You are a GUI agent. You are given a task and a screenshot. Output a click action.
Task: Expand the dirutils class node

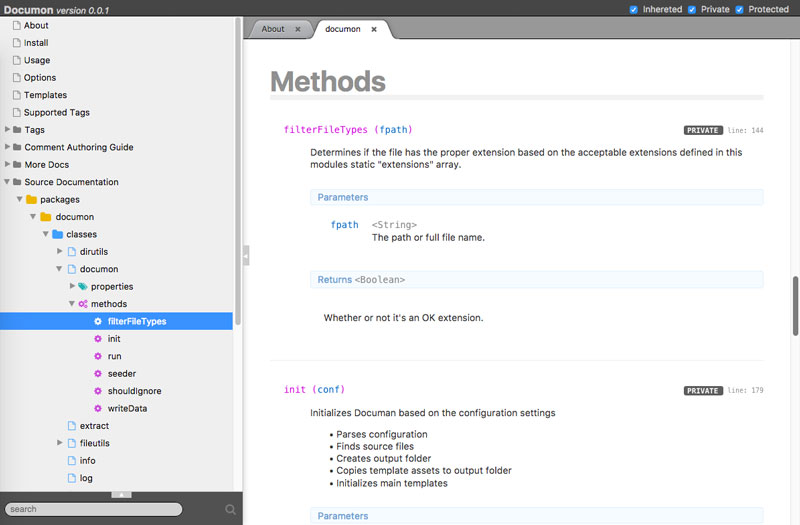pos(59,252)
